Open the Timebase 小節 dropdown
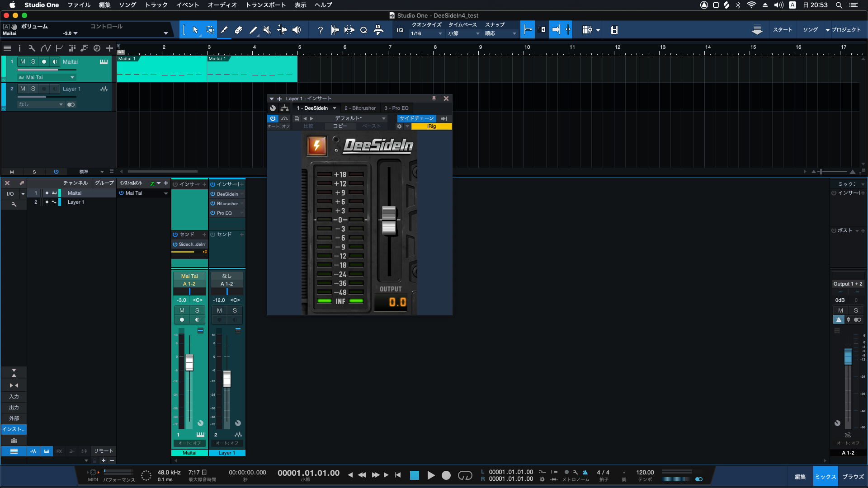Image resolution: width=868 pixels, height=488 pixels. [x=464, y=33]
